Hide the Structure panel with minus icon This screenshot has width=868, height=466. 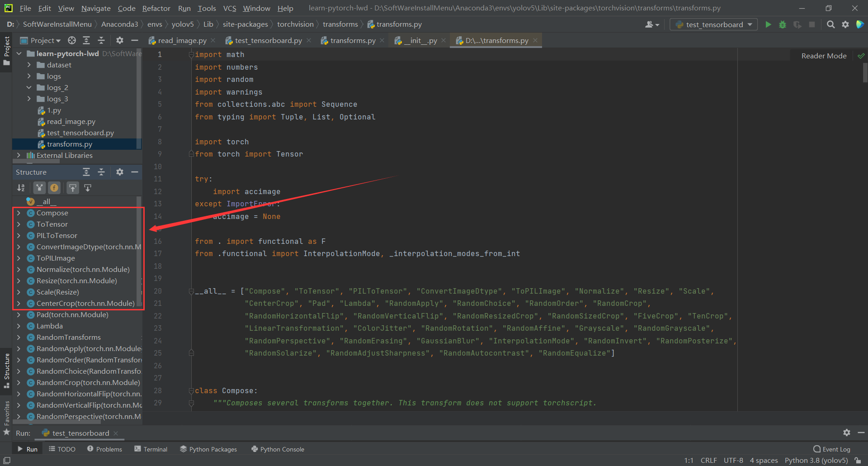(135, 172)
